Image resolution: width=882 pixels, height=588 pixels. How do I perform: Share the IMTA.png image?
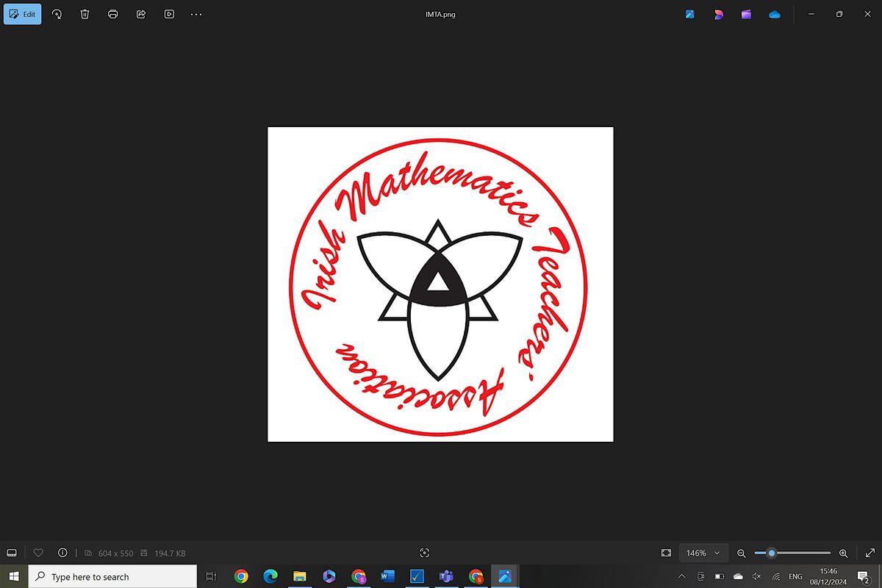141,14
